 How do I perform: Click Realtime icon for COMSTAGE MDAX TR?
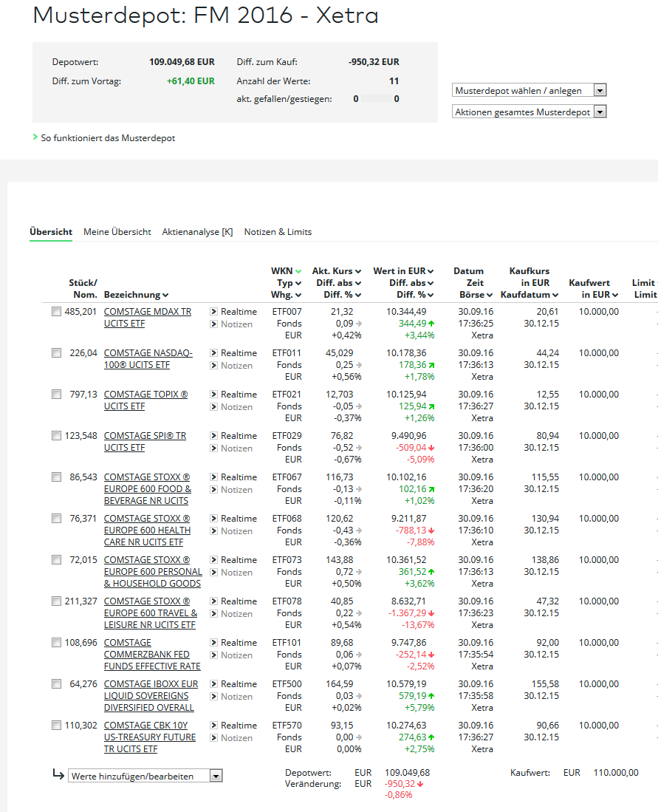coord(213,312)
